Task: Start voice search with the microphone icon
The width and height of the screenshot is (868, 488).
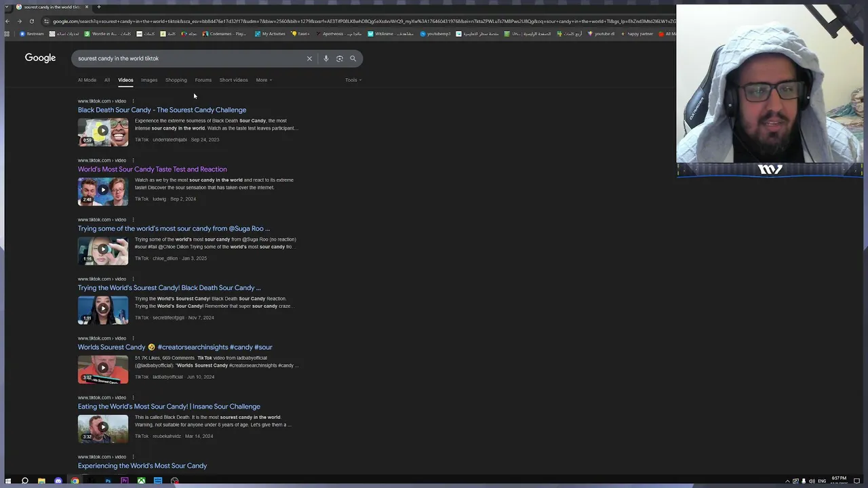Action: 326,58
